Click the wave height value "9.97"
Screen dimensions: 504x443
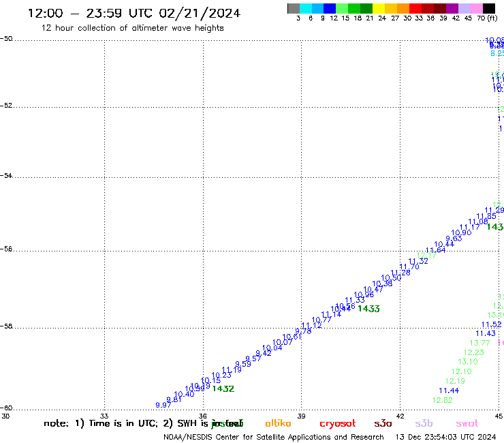click(x=163, y=405)
